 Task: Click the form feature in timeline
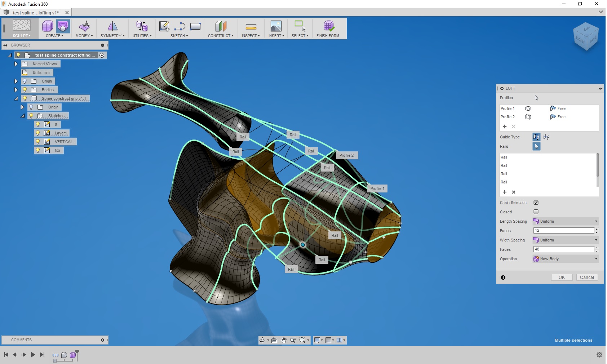[x=73, y=355]
